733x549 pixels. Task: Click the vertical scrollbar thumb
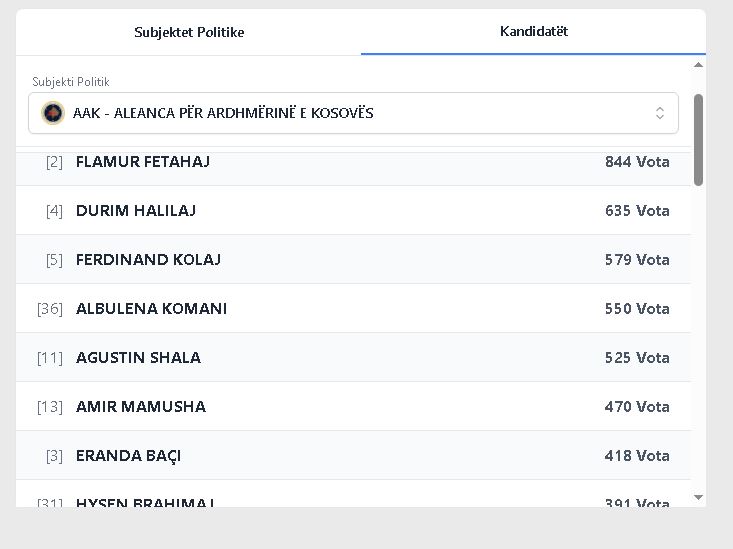pyautogui.click(x=699, y=139)
